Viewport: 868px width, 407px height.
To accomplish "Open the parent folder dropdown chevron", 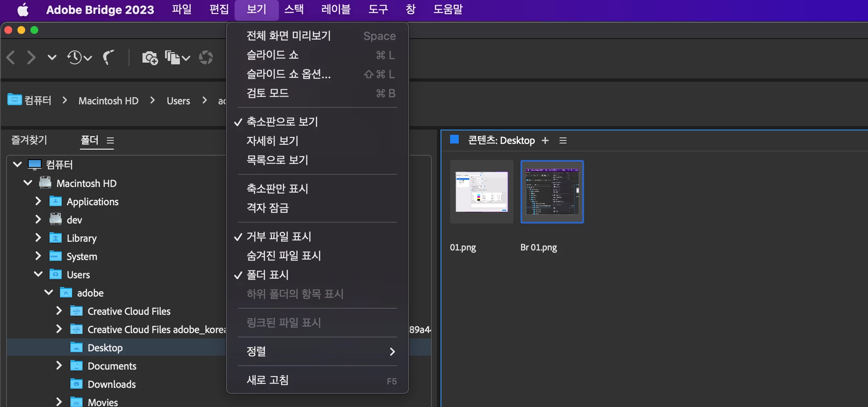I will [52, 57].
